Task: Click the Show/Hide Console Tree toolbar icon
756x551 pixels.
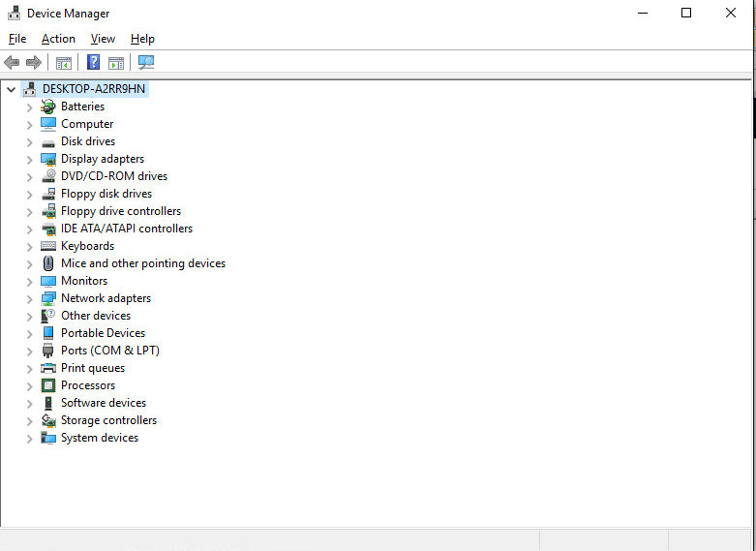Action: click(64, 63)
